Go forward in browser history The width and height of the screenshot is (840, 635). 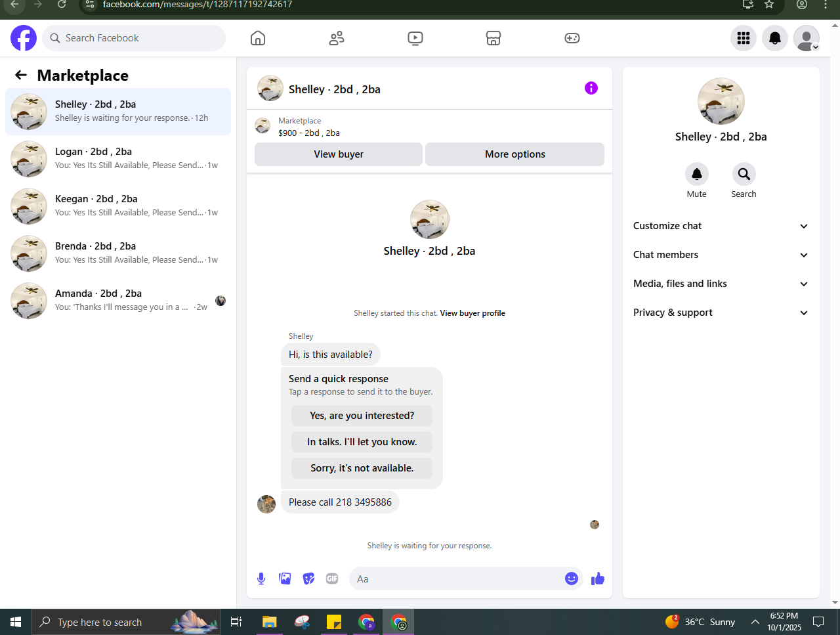[x=38, y=4]
